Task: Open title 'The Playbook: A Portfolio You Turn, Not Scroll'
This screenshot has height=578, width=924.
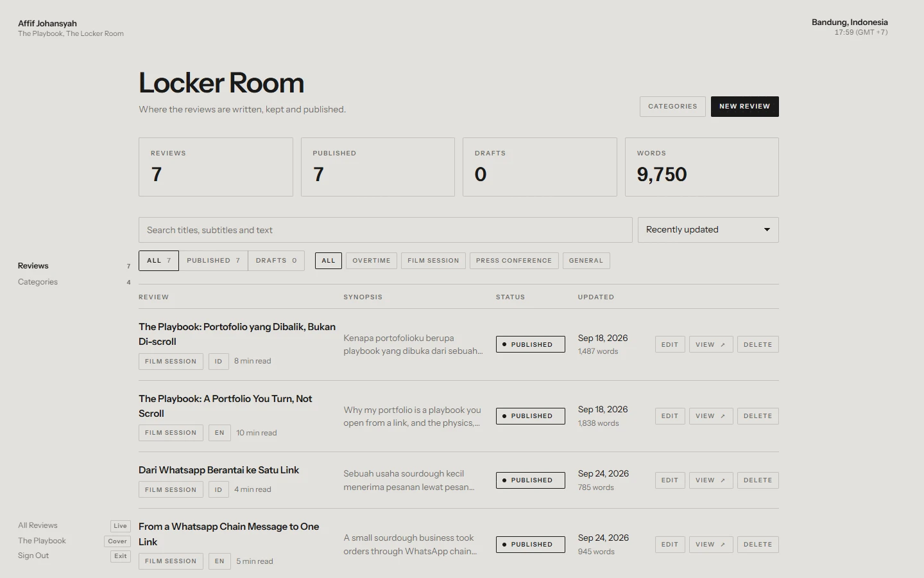Action: (225, 406)
